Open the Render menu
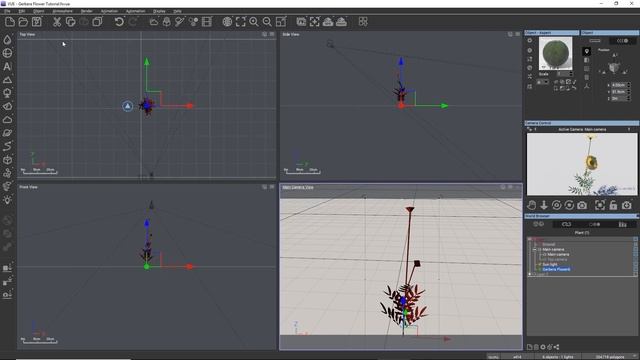 [87, 11]
